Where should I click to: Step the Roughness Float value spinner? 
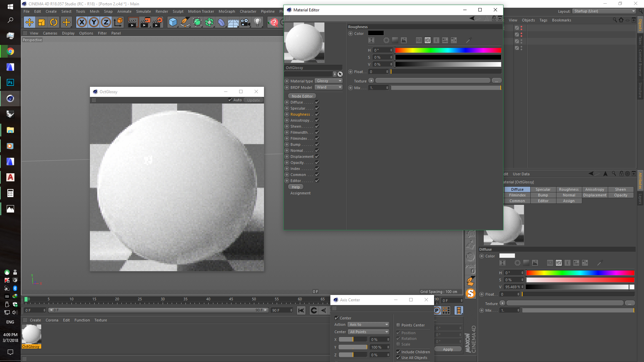(x=387, y=72)
